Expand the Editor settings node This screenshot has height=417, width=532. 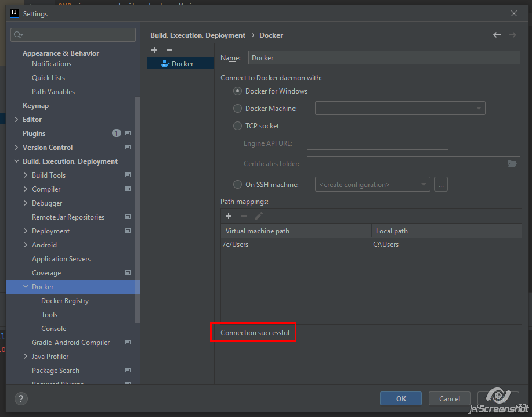click(x=16, y=119)
